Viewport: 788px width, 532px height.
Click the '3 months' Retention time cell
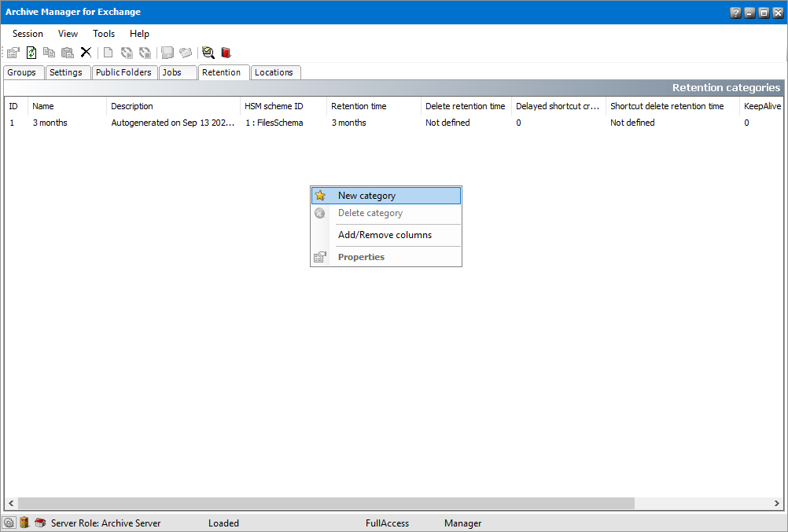(x=348, y=123)
